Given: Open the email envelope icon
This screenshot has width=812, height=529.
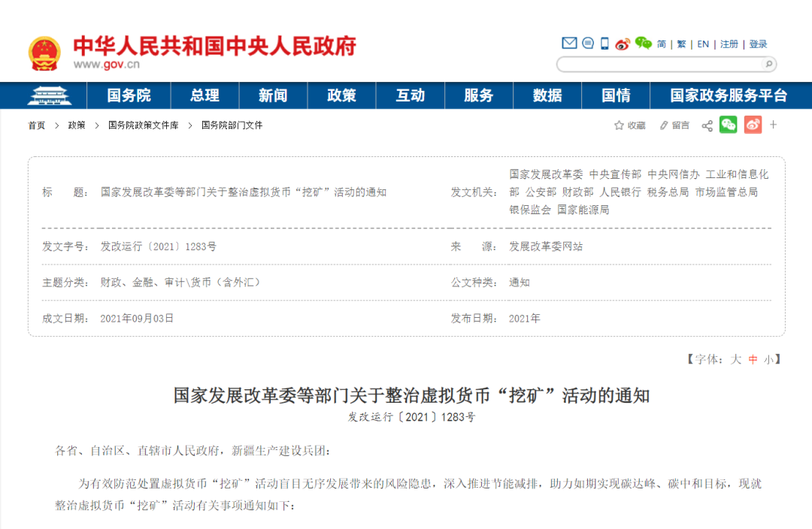Looking at the screenshot, I should pyautogui.click(x=569, y=43).
